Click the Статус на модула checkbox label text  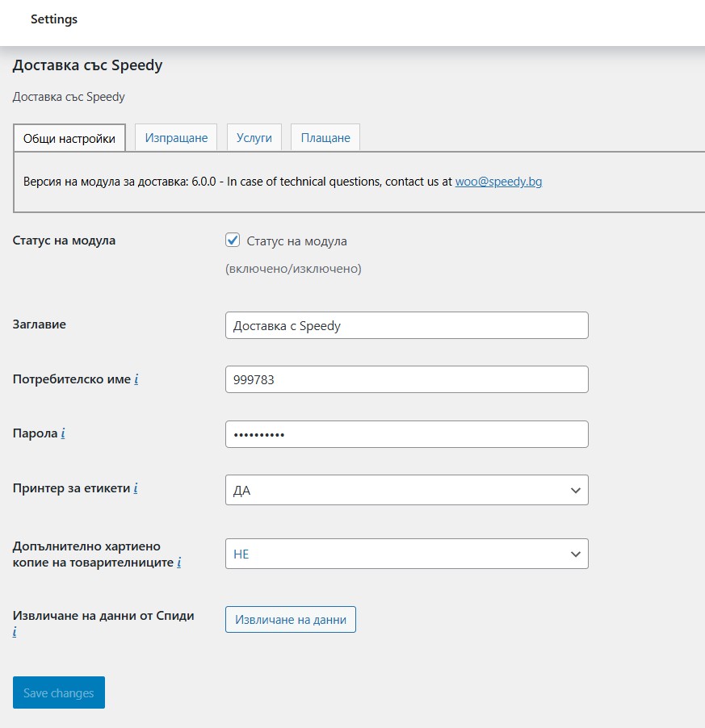click(296, 241)
